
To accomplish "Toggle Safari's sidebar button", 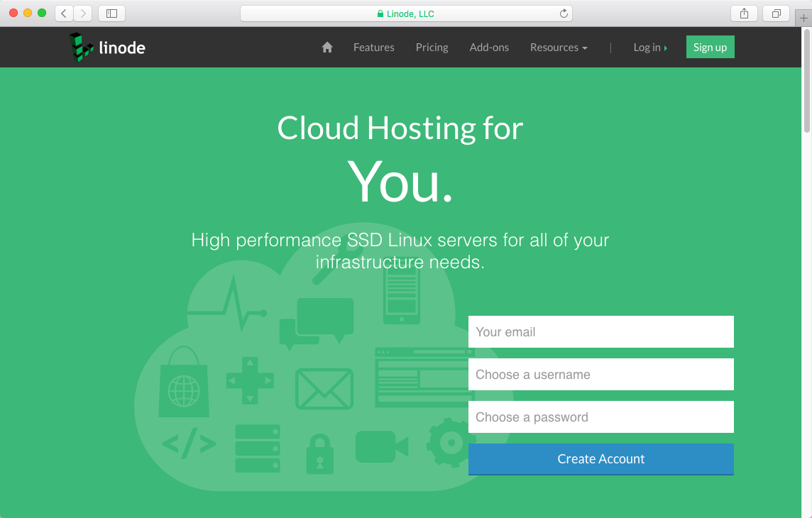I will (x=111, y=13).
